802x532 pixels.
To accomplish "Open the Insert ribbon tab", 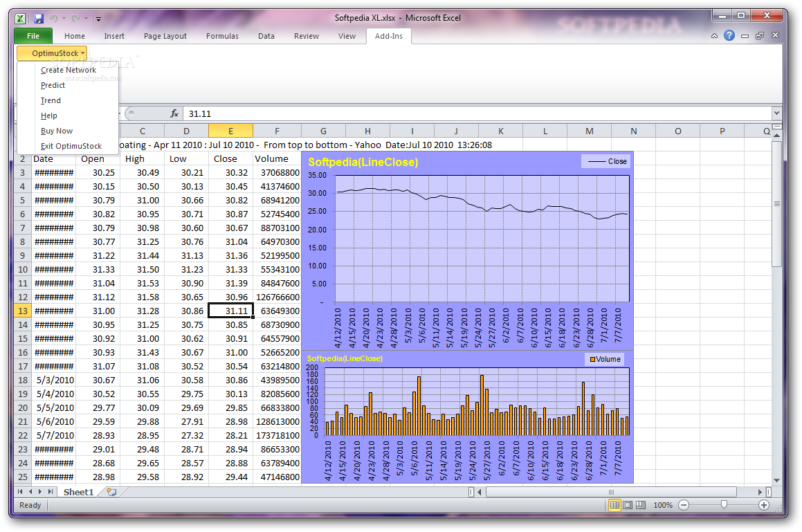I will 114,36.
